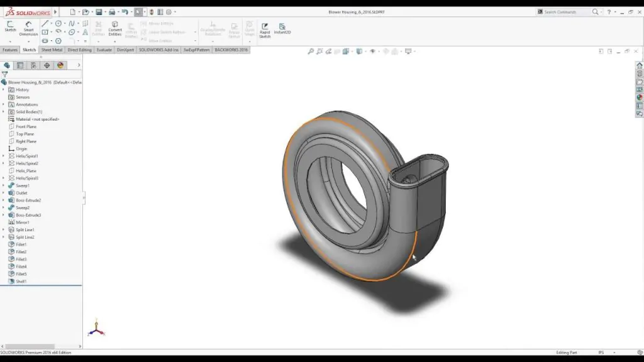
Task: Switch to the Direct Editing tab
Action: pos(79,50)
